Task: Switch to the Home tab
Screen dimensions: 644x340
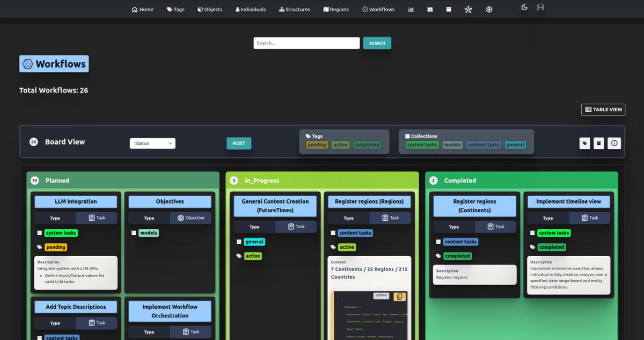Action: tap(142, 9)
